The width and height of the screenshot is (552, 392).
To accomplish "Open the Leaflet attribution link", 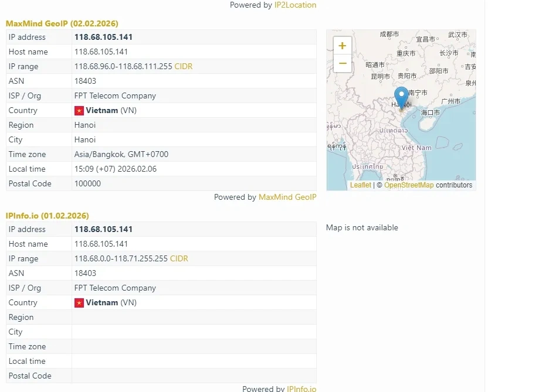I will pyautogui.click(x=360, y=185).
